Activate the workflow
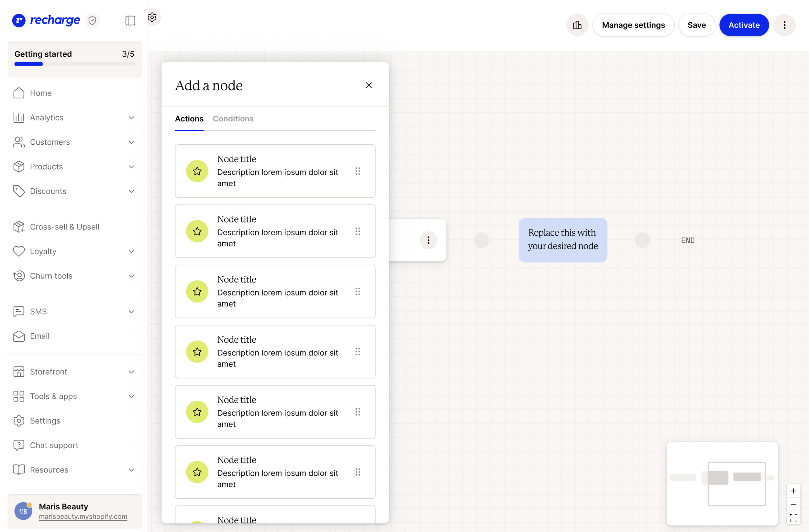The image size is (809, 532). click(x=744, y=25)
